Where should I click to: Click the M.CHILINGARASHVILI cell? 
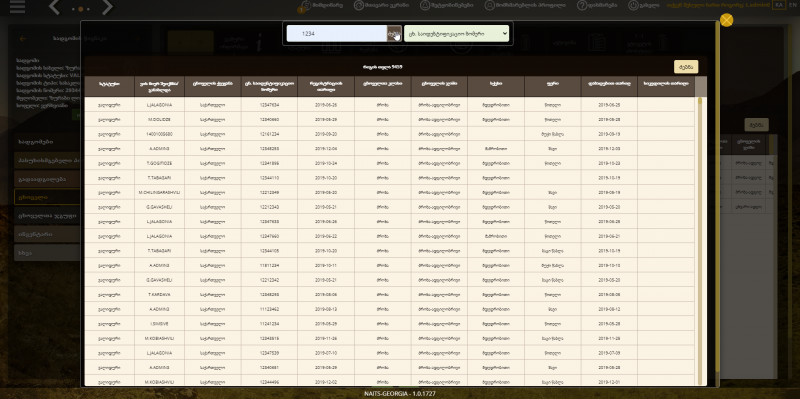tap(159, 193)
